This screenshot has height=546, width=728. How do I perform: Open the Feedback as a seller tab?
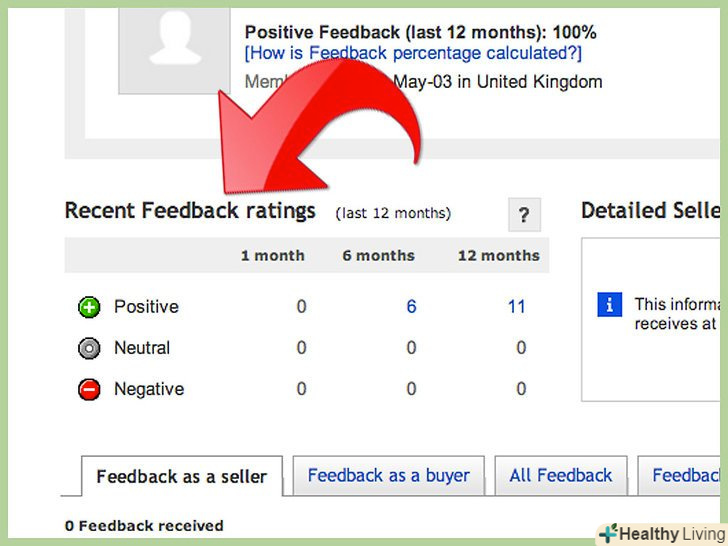tap(181, 477)
